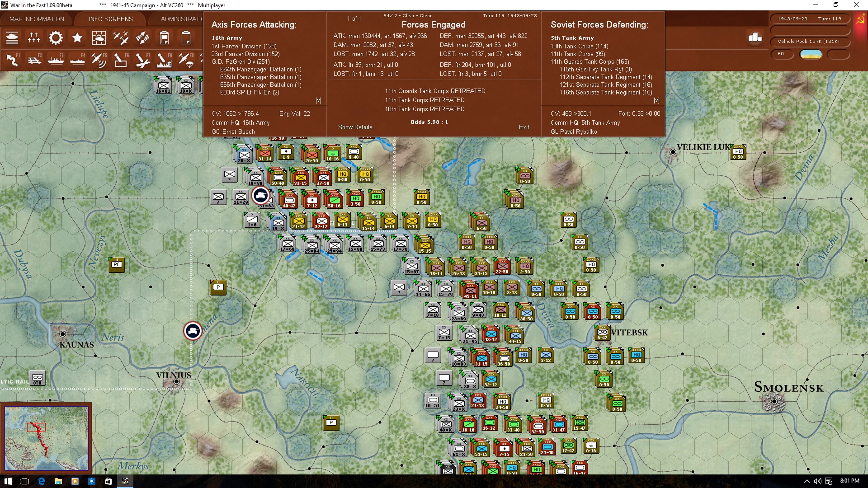Expand the Soviet defending forces list
The image size is (868, 488).
click(656, 100)
